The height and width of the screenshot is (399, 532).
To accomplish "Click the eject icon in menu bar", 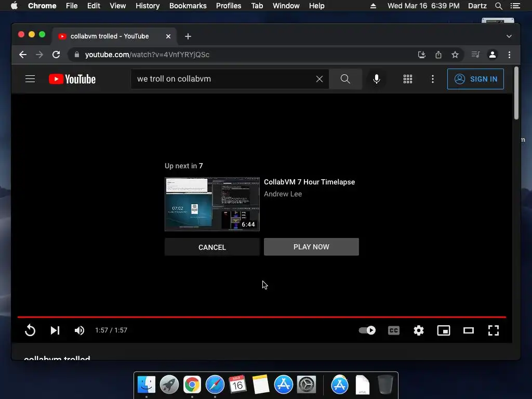I will [x=373, y=6].
